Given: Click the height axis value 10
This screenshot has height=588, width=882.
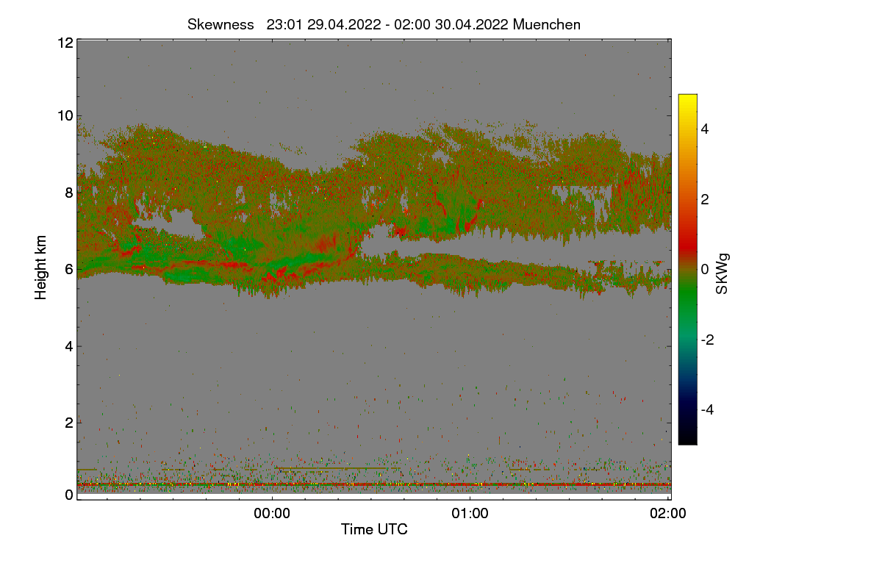Looking at the screenshot, I should pyautogui.click(x=65, y=115).
